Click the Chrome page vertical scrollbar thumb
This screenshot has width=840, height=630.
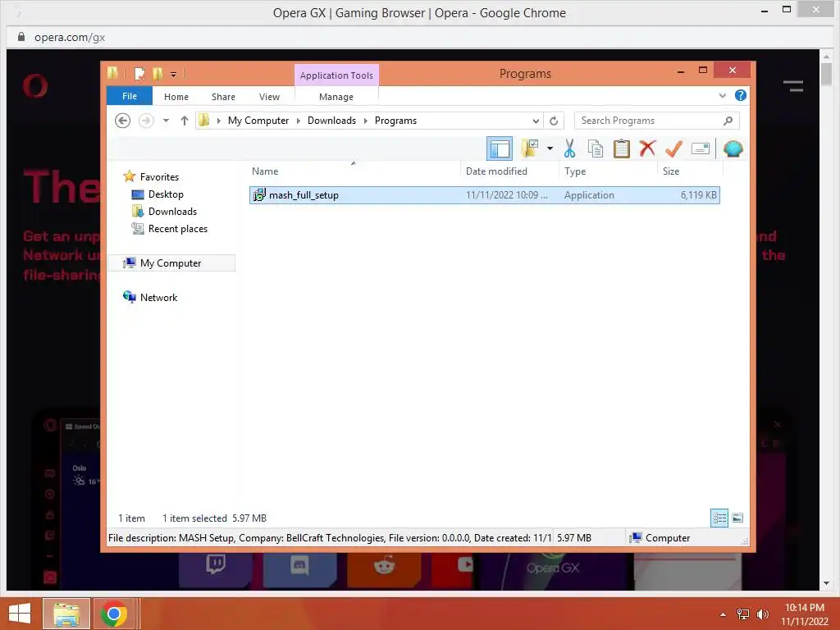pyautogui.click(x=827, y=73)
